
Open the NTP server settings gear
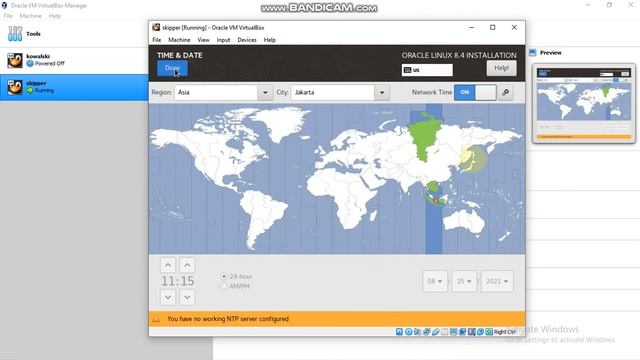pyautogui.click(x=505, y=92)
